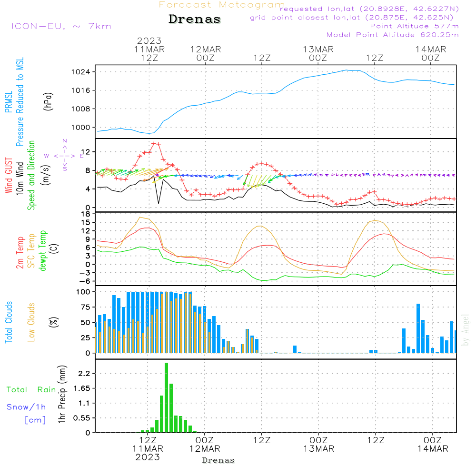Click the tallest green rain bar
The image size is (476, 476).
pyautogui.click(x=166, y=397)
